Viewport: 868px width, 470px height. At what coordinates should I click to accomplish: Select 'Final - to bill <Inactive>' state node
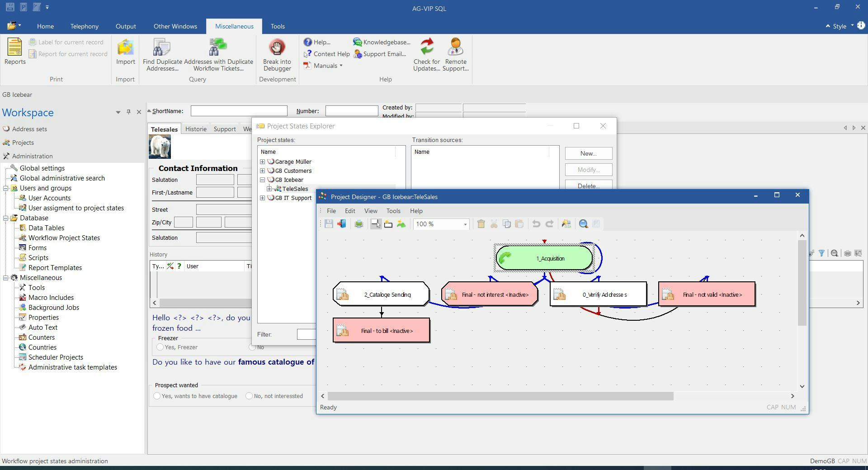(x=381, y=331)
